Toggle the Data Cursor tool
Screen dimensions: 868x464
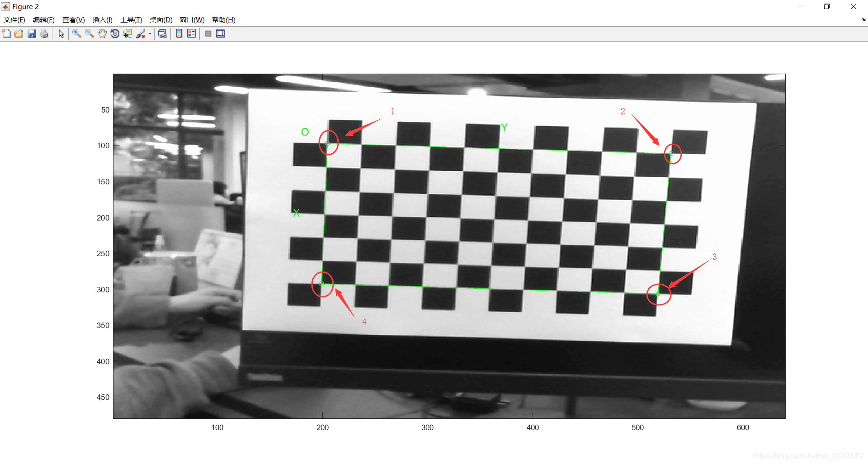[x=127, y=34]
